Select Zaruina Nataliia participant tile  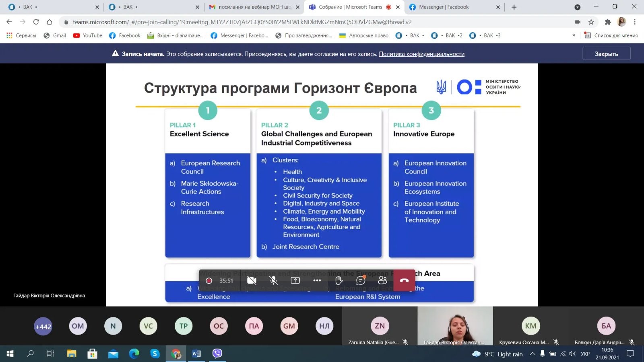click(x=380, y=326)
